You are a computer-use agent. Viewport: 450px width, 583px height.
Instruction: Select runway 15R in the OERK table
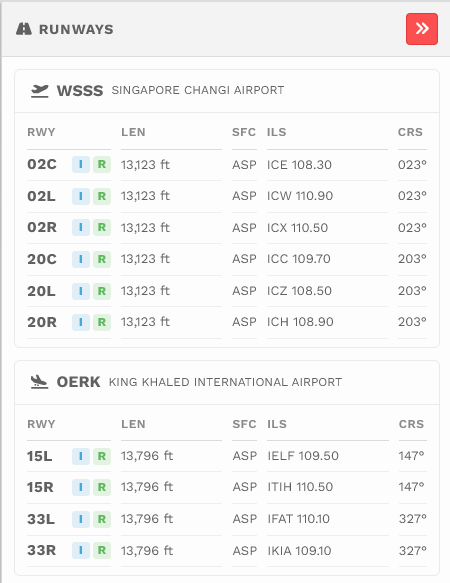227,487
